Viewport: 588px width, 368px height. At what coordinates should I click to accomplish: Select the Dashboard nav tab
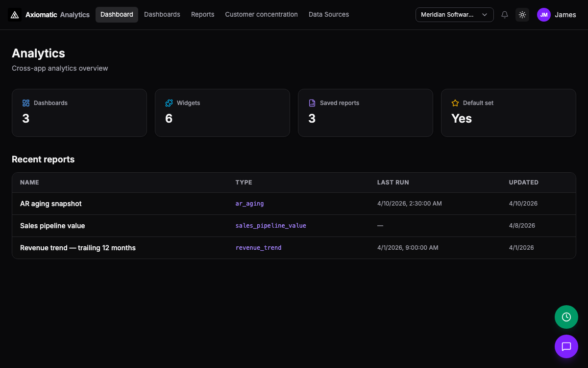pyautogui.click(x=117, y=15)
